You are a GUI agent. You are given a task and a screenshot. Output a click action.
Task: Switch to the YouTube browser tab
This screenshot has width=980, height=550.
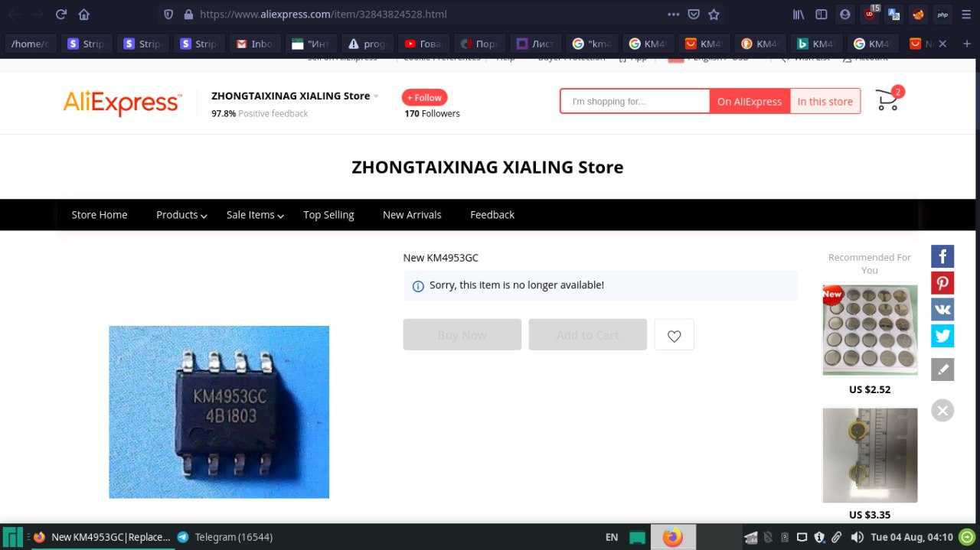pyautogui.click(x=423, y=44)
